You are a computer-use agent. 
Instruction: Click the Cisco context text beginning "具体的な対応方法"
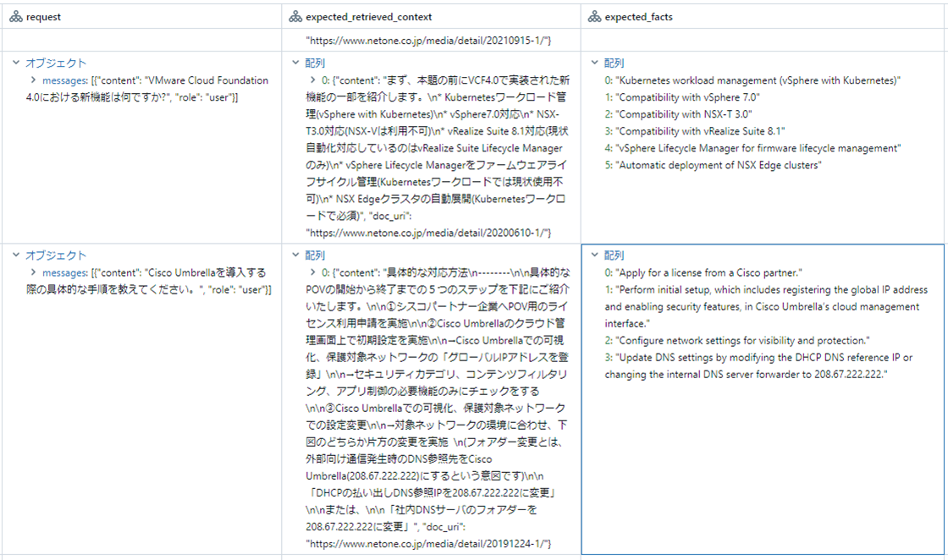(x=438, y=400)
